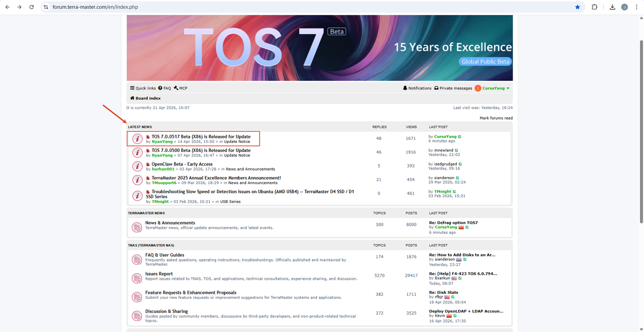Open topic TOS 7.0.0500 Beta (X86) is Released
This screenshot has height=332, width=644.
click(201, 150)
